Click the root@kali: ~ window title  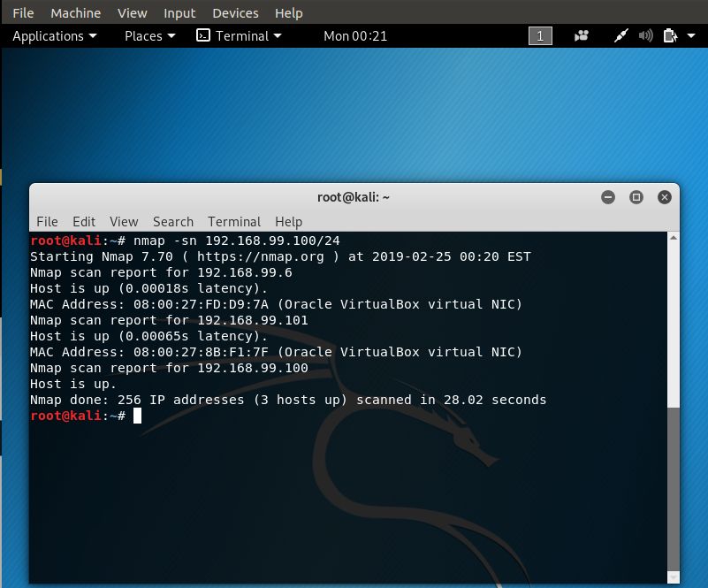[353, 197]
